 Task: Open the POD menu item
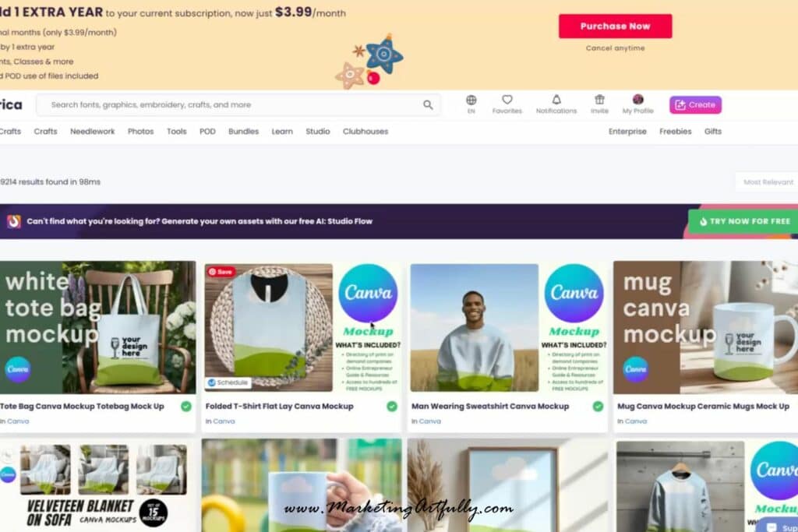207,131
